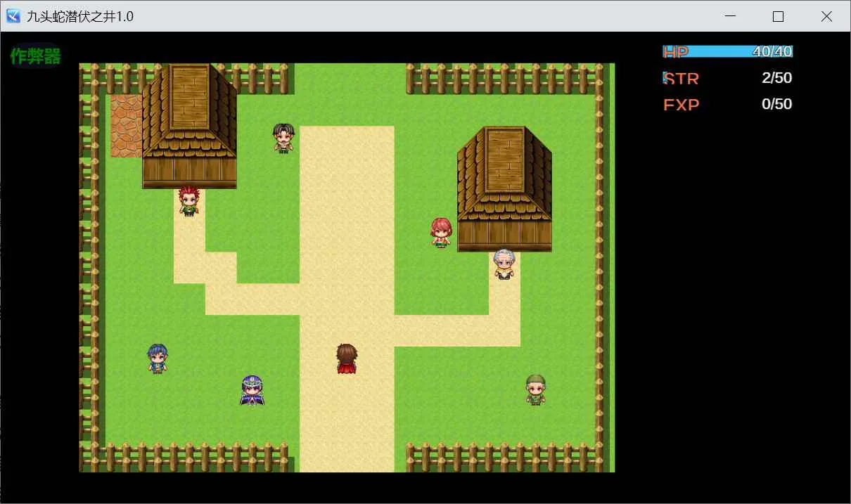Maximize the game window
Screen dimensions: 851x504
pos(778,16)
